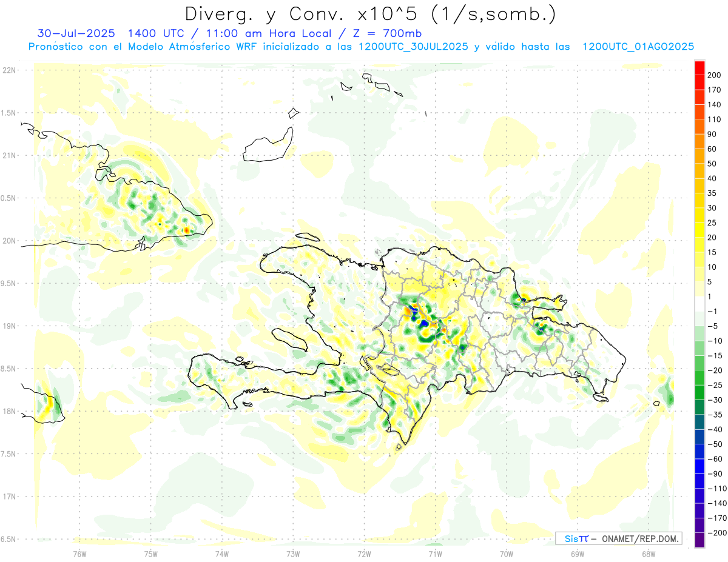Click the 71W longitude axis label
Image resolution: width=728 pixels, height=562 pixels.
click(x=435, y=553)
